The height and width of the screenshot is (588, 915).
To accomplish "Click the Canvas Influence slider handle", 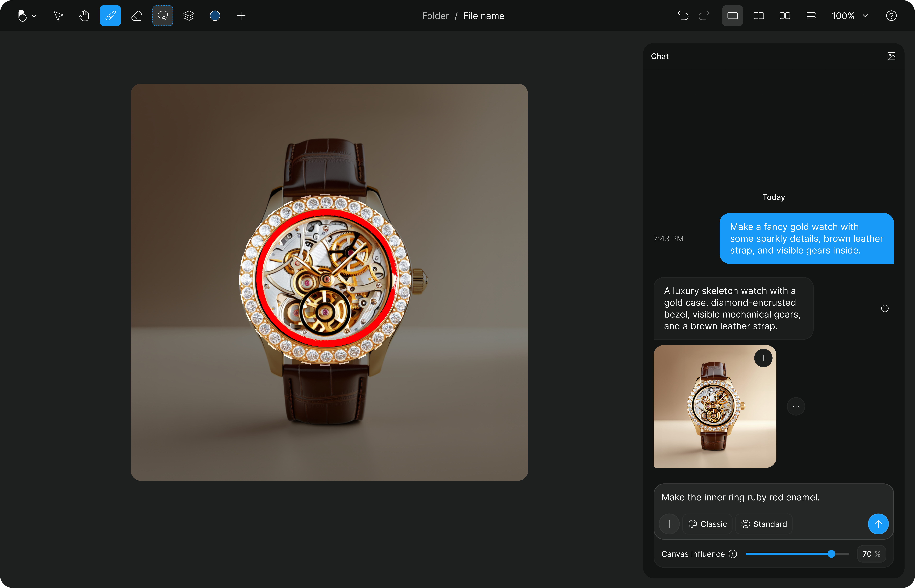I will (x=831, y=554).
